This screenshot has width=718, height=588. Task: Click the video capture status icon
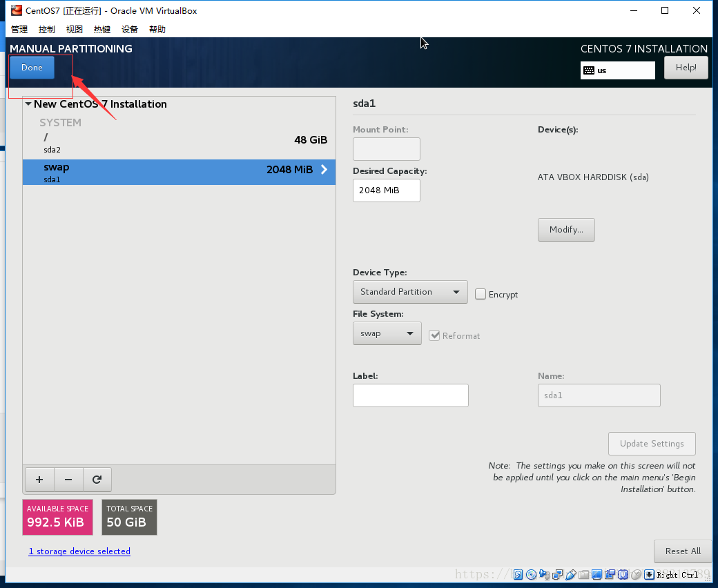[x=610, y=575]
